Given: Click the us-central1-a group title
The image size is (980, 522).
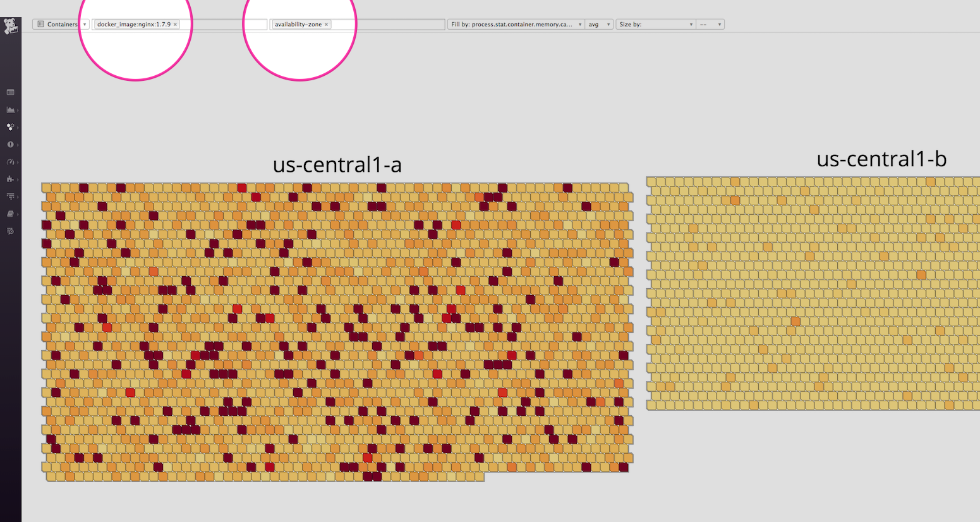Looking at the screenshot, I should coord(337,164).
